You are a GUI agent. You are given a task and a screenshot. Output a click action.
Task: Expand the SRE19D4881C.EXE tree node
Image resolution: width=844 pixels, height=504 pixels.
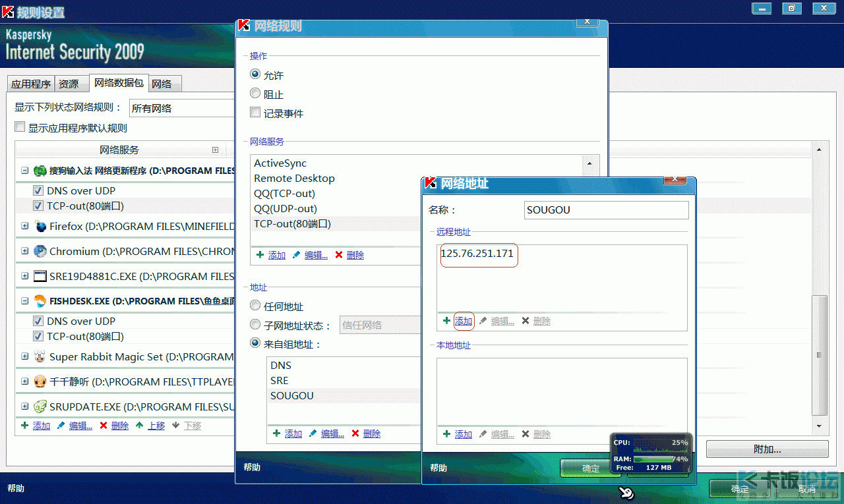point(25,276)
